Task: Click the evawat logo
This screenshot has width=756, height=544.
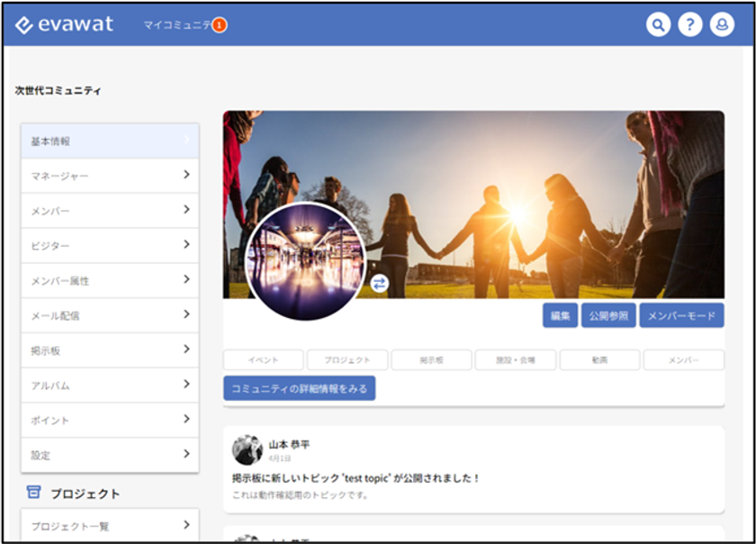Action: pyautogui.click(x=64, y=24)
